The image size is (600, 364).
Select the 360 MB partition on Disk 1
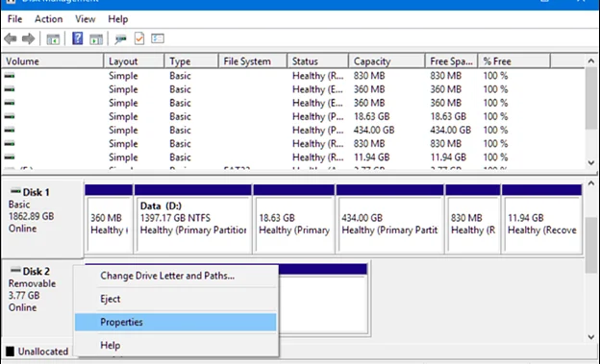click(x=109, y=219)
